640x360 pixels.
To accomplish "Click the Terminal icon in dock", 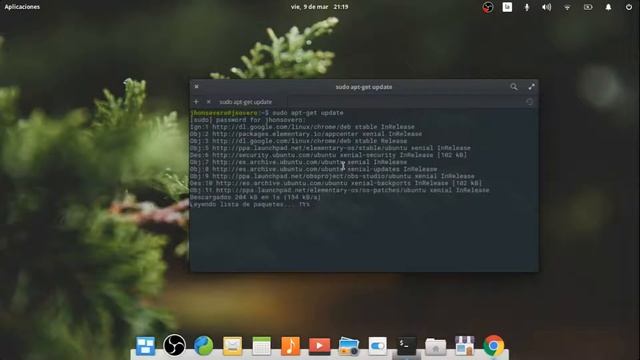I will 407,346.
